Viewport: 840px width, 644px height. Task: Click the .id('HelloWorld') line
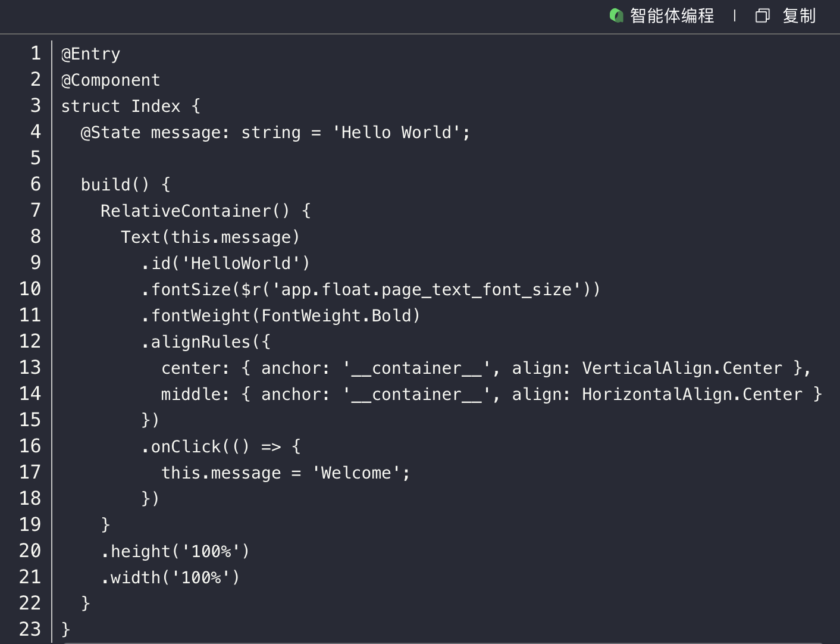pos(225,264)
